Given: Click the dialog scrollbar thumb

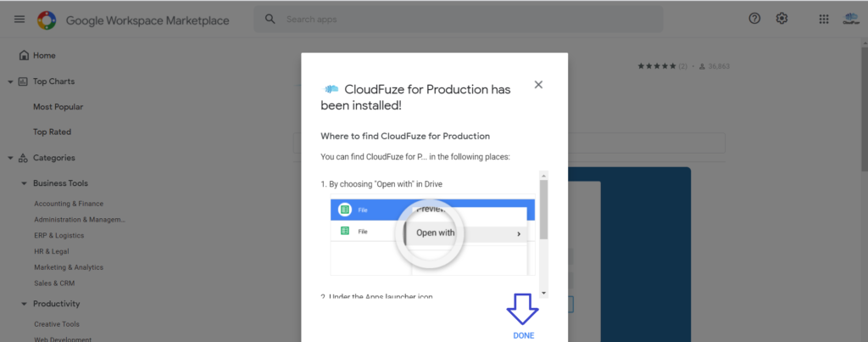Looking at the screenshot, I should tap(543, 210).
